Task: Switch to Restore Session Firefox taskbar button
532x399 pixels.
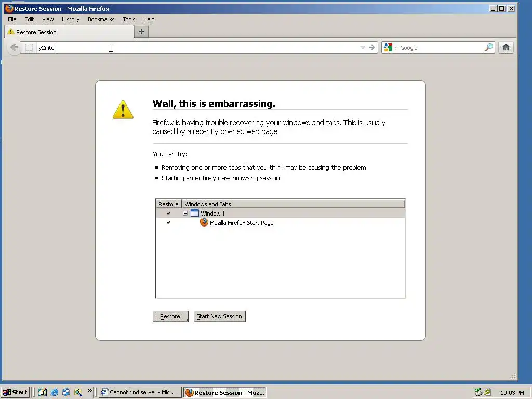Action: pos(225,392)
